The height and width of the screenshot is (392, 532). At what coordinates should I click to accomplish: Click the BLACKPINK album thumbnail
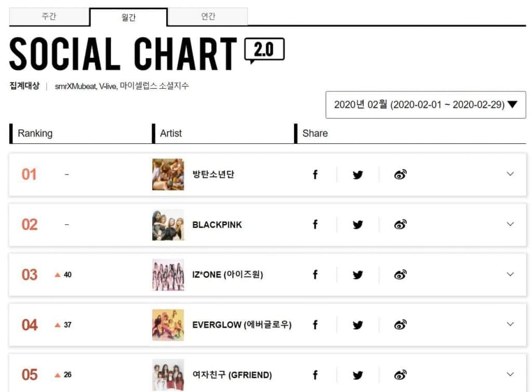(168, 225)
